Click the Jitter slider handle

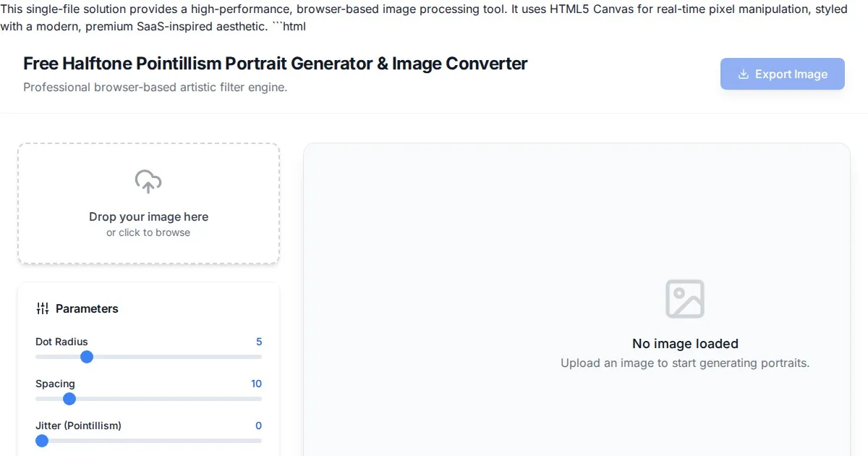pyautogui.click(x=42, y=441)
